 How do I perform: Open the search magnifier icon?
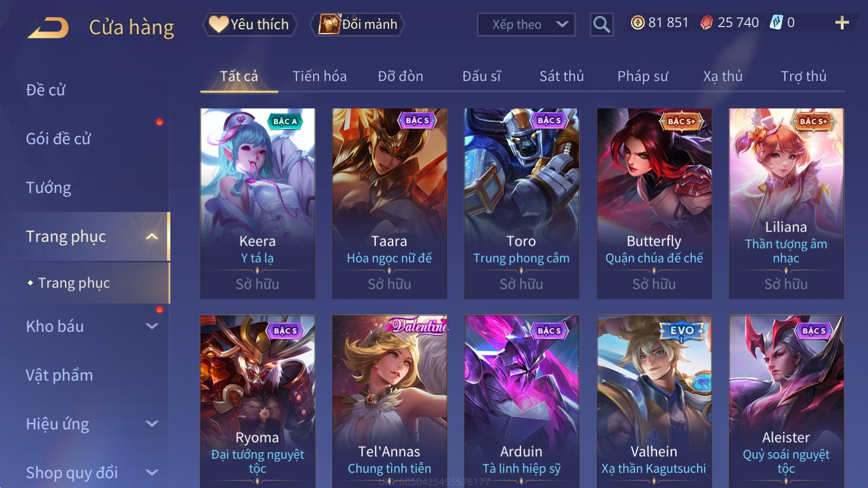pos(602,24)
